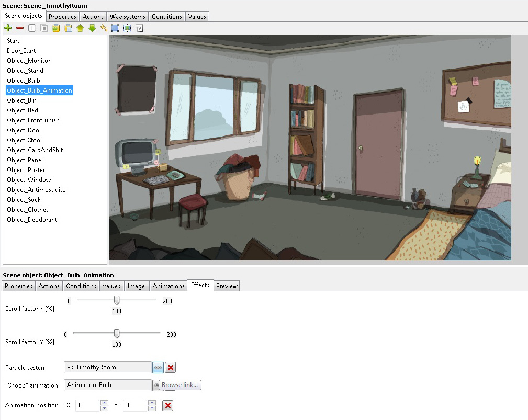Click the Animation position X input field

click(x=88, y=405)
